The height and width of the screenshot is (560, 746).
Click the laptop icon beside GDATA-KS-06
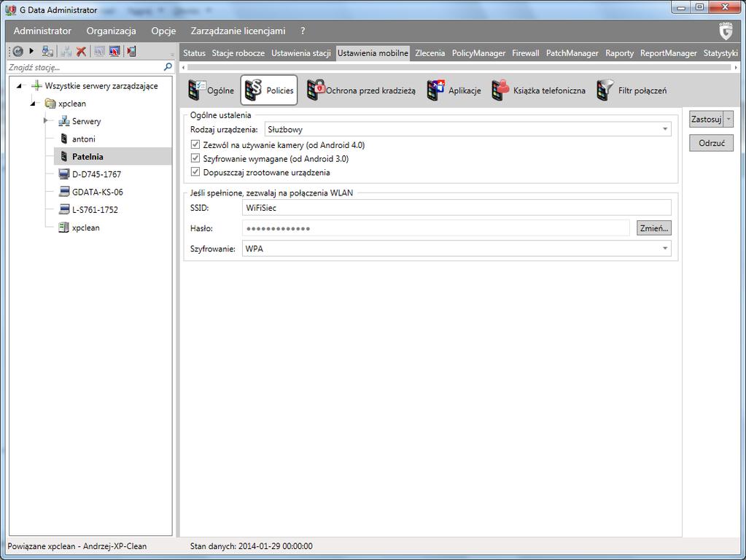[x=63, y=192]
